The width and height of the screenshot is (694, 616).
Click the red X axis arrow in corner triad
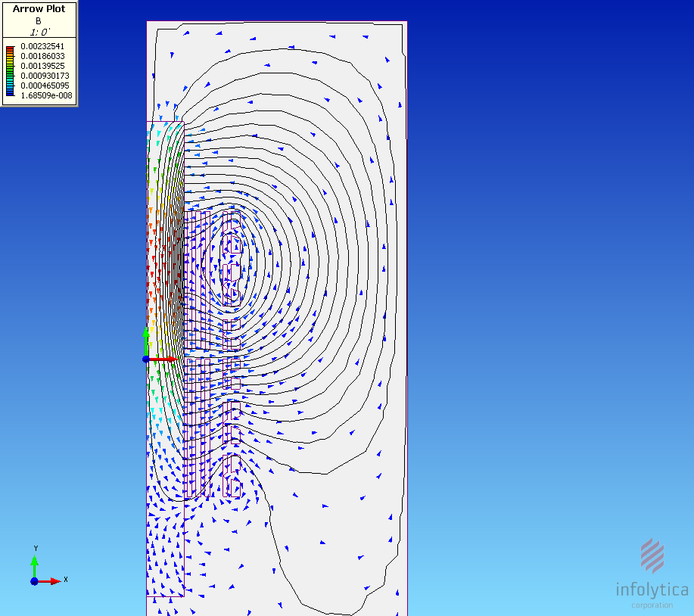[x=51, y=581]
